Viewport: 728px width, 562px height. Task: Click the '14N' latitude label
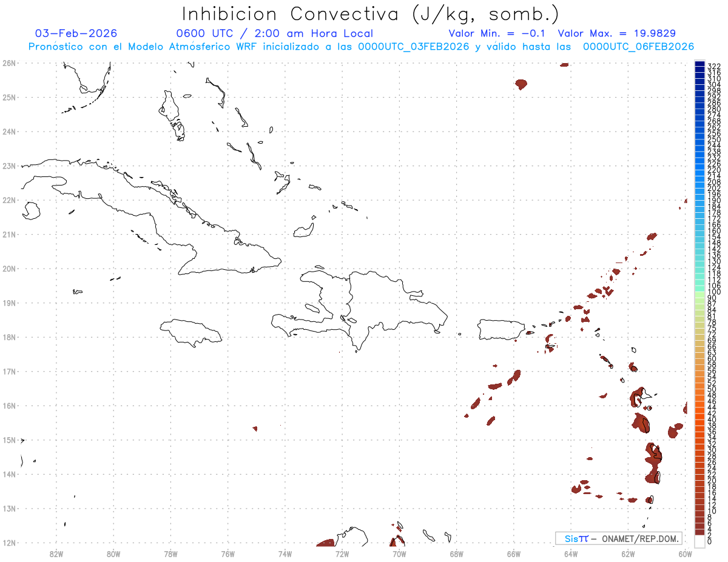9,474
